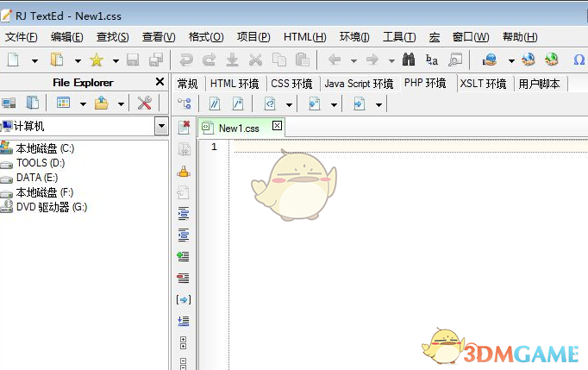This screenshot has height=370, width=588.
Task: Open the 格式(O) menu
Action: pyautogui.click(x=206, y=37)
